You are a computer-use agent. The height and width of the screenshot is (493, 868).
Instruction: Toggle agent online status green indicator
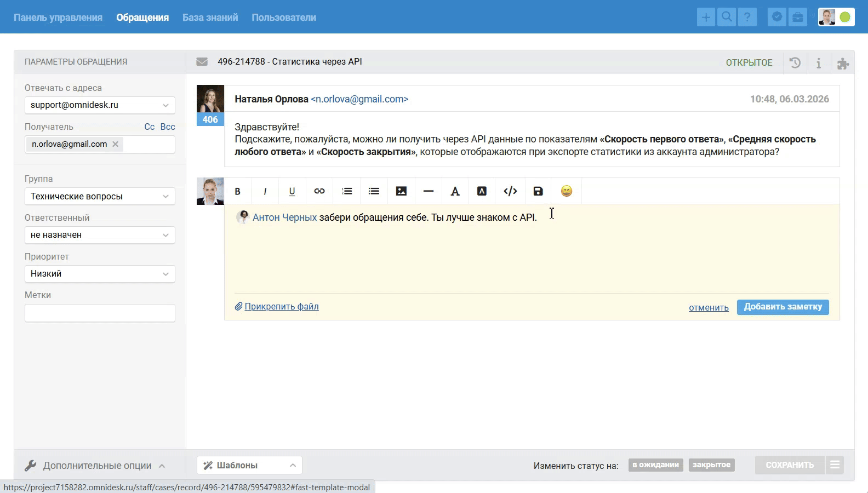(845, 18)
